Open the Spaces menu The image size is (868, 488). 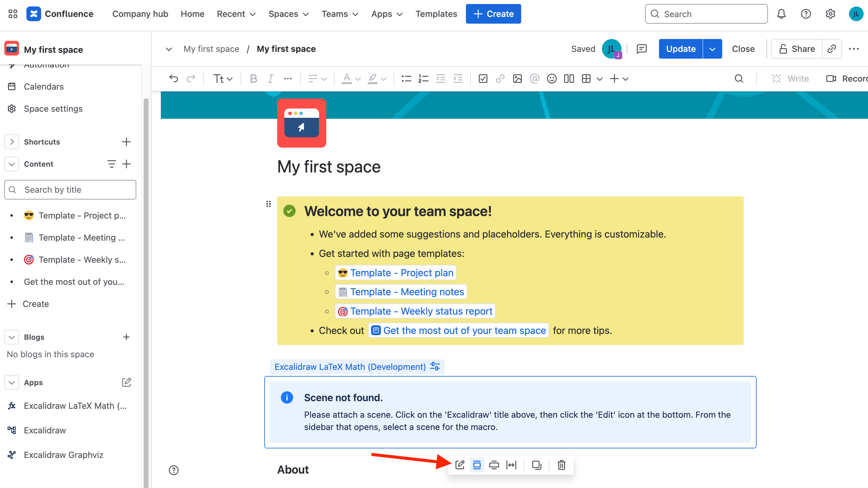coord(289,14)
